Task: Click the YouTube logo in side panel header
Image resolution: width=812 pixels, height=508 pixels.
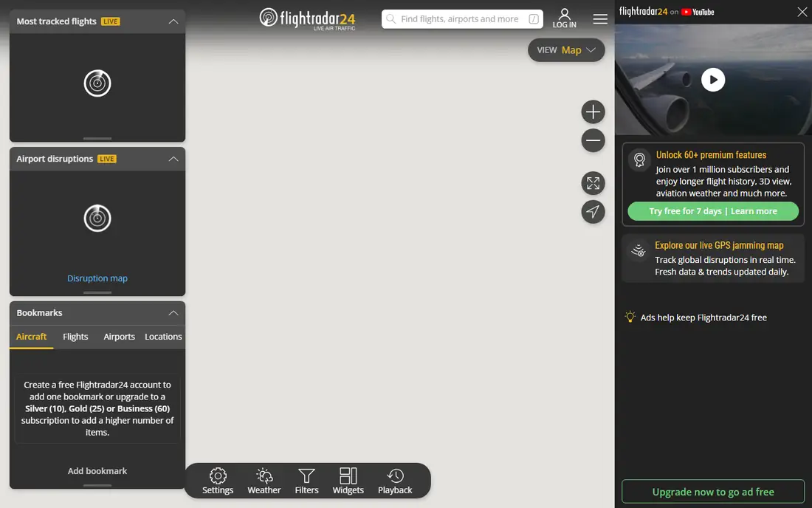Action: pyautogui.click(x=698, y=12)
